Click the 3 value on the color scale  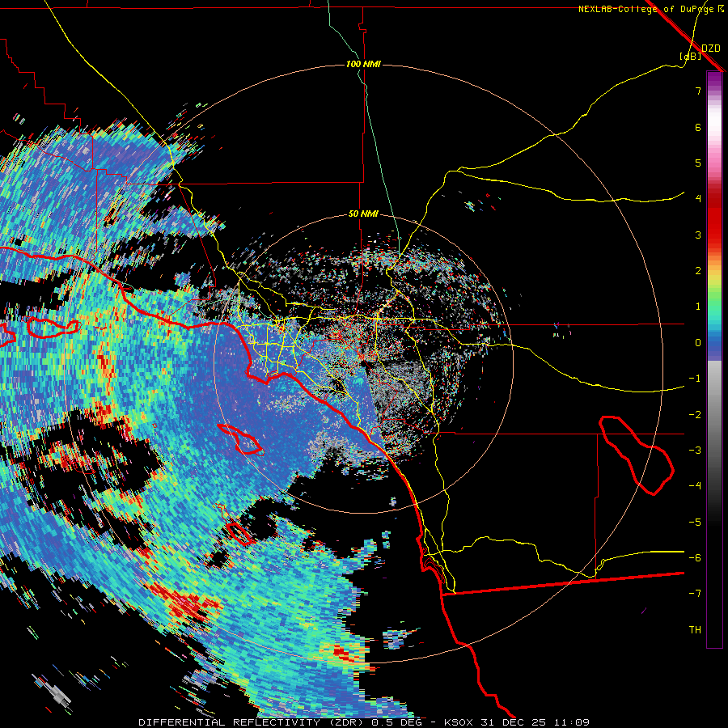(x=698, y=235)
